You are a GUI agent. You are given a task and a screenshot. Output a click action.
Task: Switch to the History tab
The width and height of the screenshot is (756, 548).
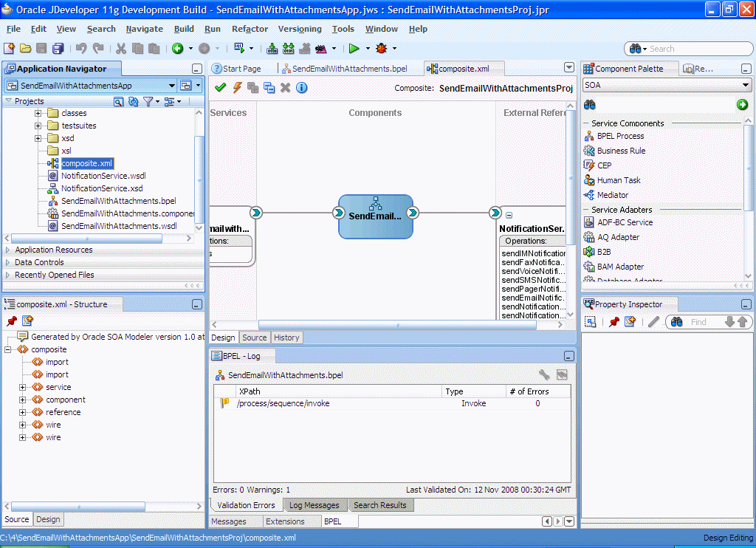[x=286, y=338]
